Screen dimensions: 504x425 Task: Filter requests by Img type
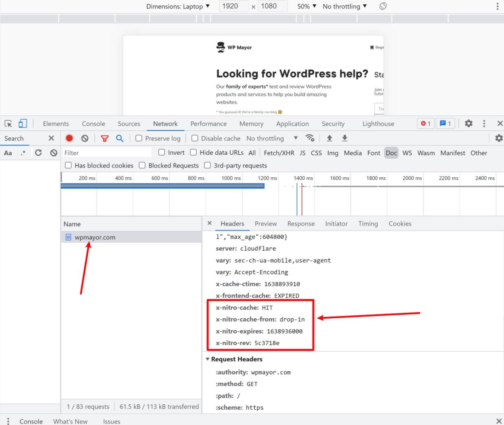pos(333,153)
